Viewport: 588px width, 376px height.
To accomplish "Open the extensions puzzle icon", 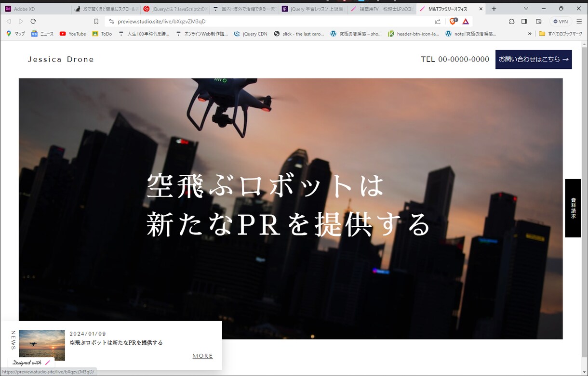I will point(512,22).
